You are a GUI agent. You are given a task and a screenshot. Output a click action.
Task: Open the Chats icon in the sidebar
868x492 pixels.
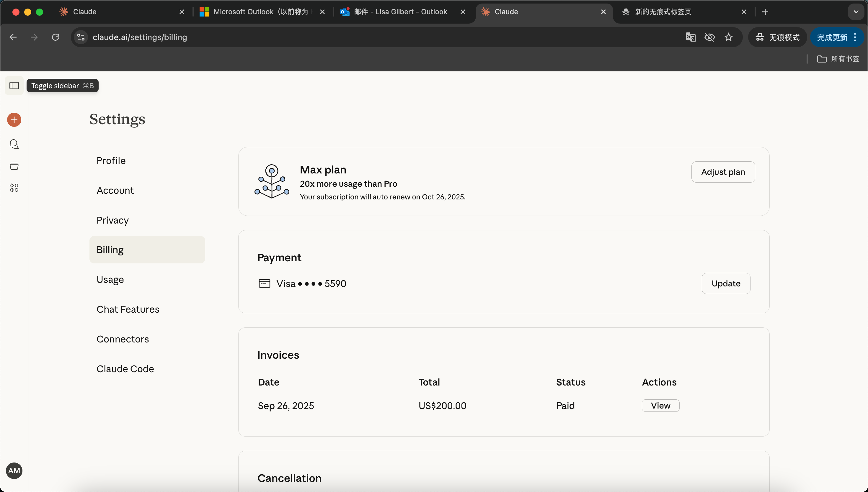pyautogui.click(x=14, y=144)
